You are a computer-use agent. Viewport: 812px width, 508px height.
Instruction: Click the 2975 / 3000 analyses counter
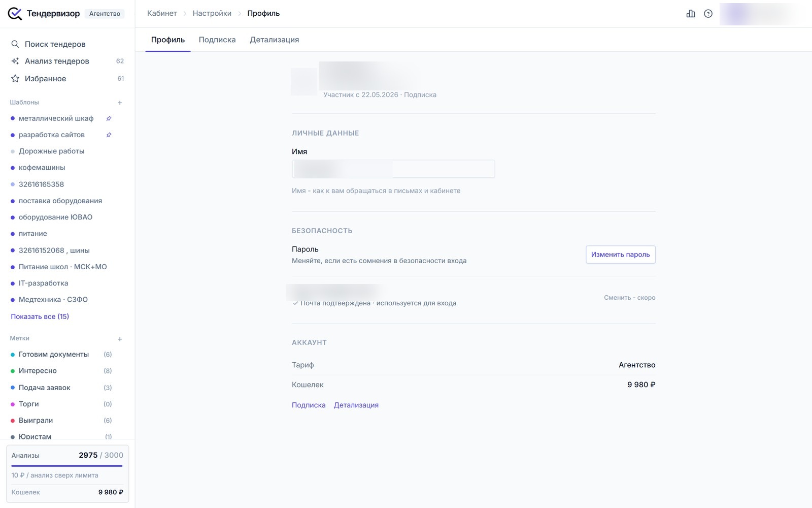click(x=101, y=455)
